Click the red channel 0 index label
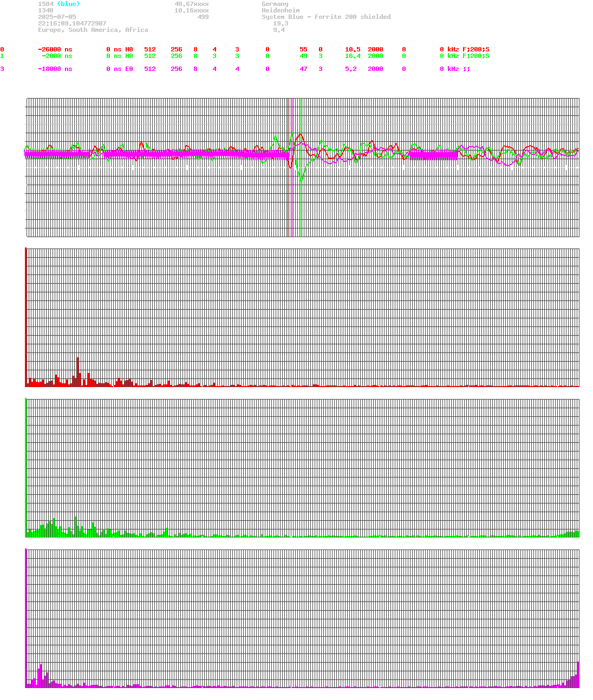 click(2, 49)
